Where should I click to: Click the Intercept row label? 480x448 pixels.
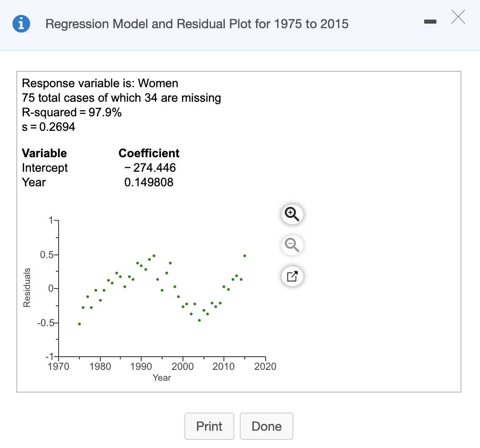(45, 168)
